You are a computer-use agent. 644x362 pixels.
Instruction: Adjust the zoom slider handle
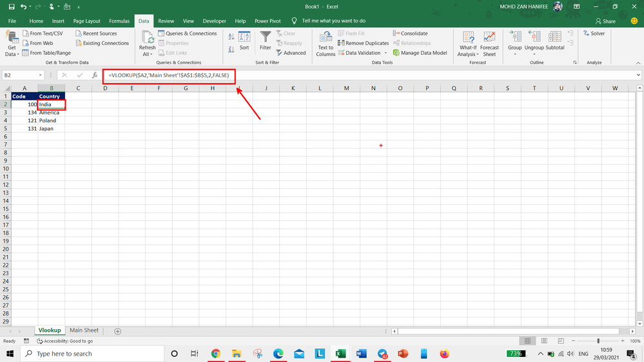[x=598, y=341]
